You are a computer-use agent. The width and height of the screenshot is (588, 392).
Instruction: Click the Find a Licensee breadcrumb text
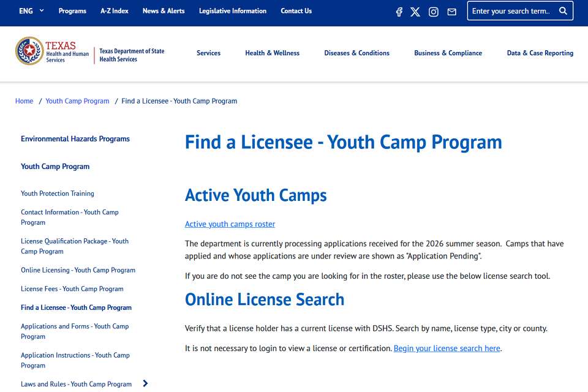click(x=179, y=101)
